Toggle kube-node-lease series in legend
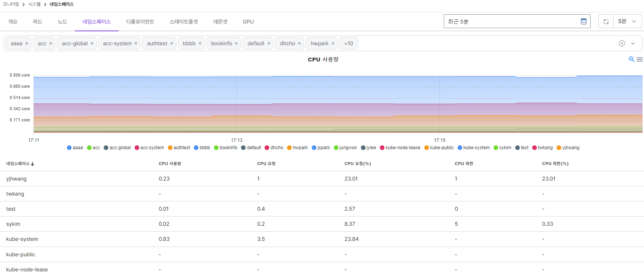The width and height of the screenshot is (644, 276). pos(400,148)
